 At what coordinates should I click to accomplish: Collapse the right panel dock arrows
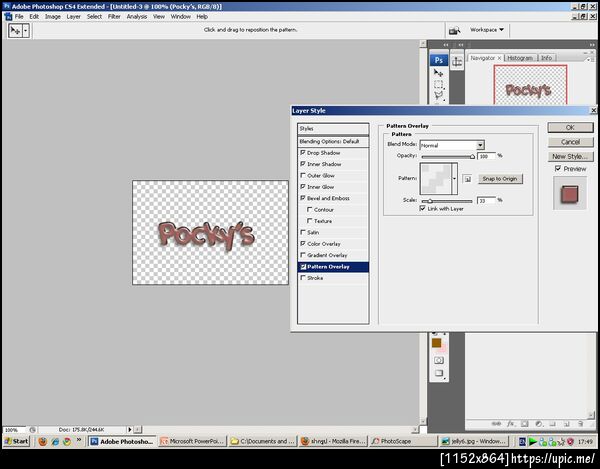(x=592, y=45)
